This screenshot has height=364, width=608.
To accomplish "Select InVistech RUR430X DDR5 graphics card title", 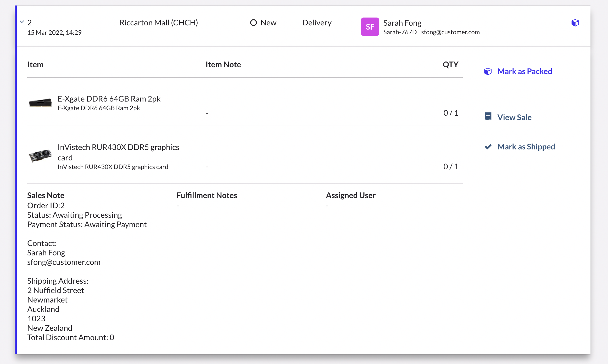I will click(118, 152).
